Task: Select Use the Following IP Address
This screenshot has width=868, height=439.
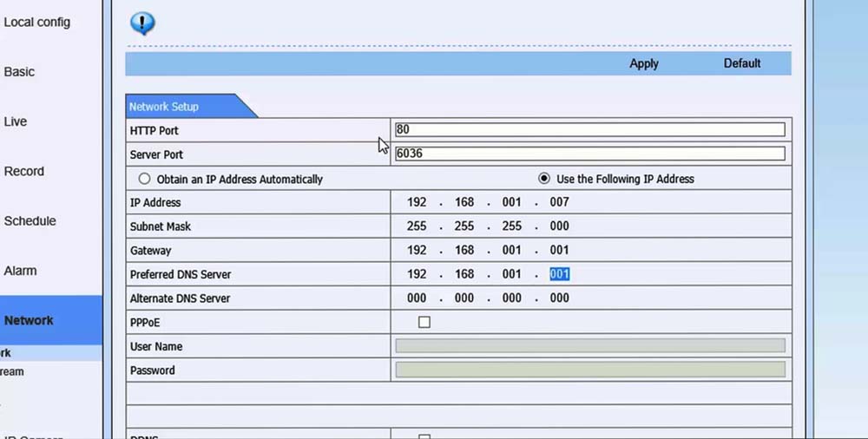Action: point(544,178)
